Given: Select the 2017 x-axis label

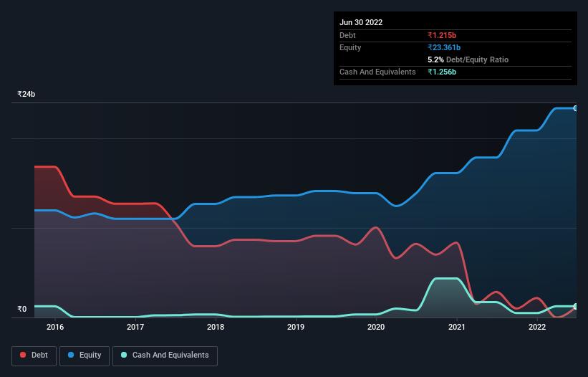Looking at the screenshot, I should [135, 327].
